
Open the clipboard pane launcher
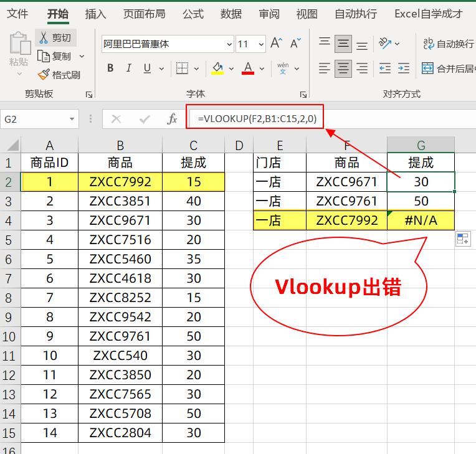[x=89, y=95]
